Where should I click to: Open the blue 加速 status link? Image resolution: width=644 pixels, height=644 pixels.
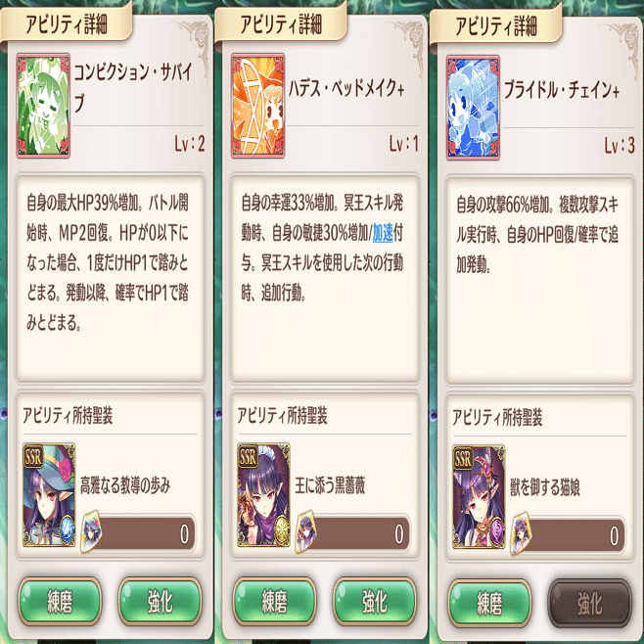coord(383,233)
